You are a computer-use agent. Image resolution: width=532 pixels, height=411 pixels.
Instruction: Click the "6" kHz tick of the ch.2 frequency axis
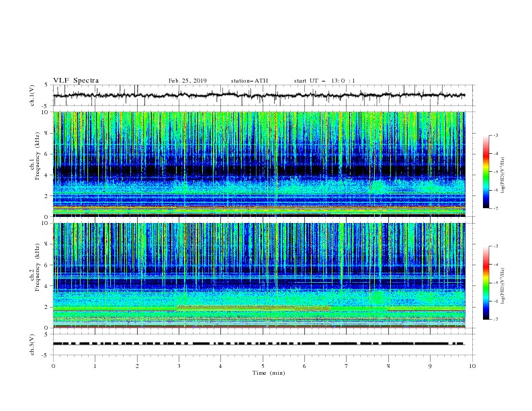(47, 265)
